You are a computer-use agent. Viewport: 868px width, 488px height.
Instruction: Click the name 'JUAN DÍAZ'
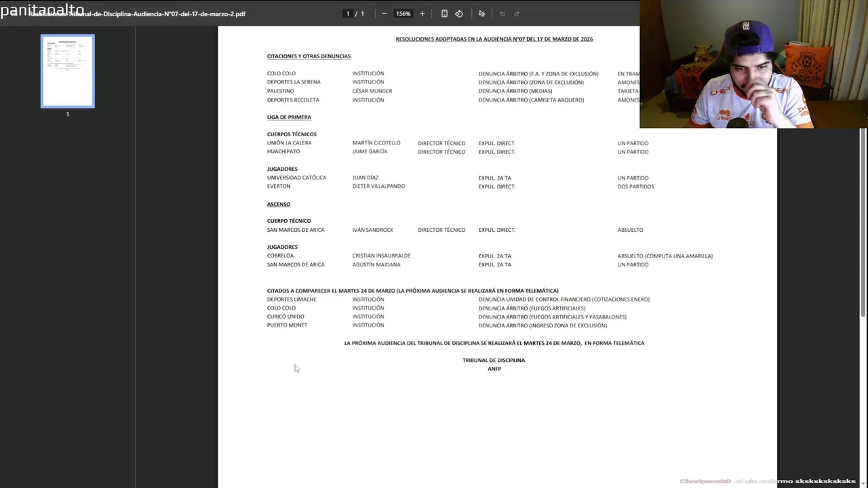[x=366, y=178]
